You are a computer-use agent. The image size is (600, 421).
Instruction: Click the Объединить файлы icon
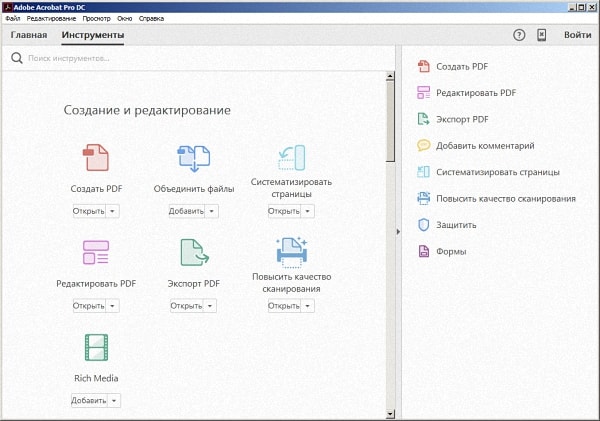click(194, 158)
